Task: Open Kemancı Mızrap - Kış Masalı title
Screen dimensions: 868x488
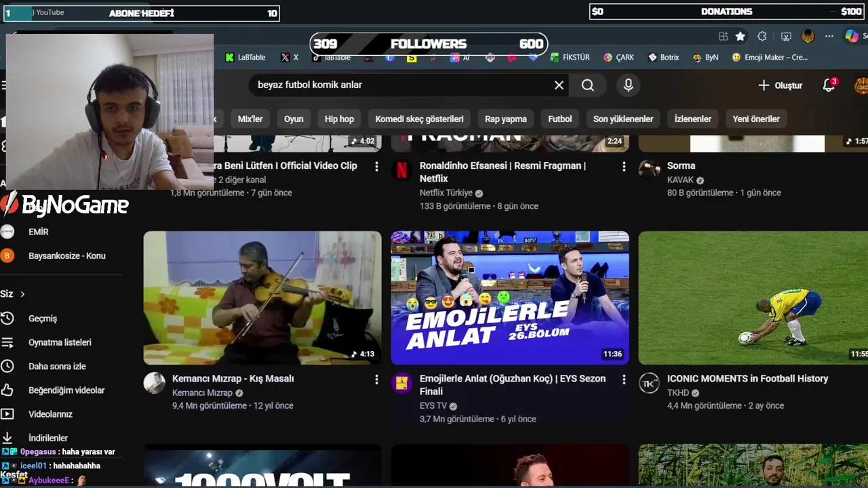Action: pyautogui.click(x=233, y=379)
